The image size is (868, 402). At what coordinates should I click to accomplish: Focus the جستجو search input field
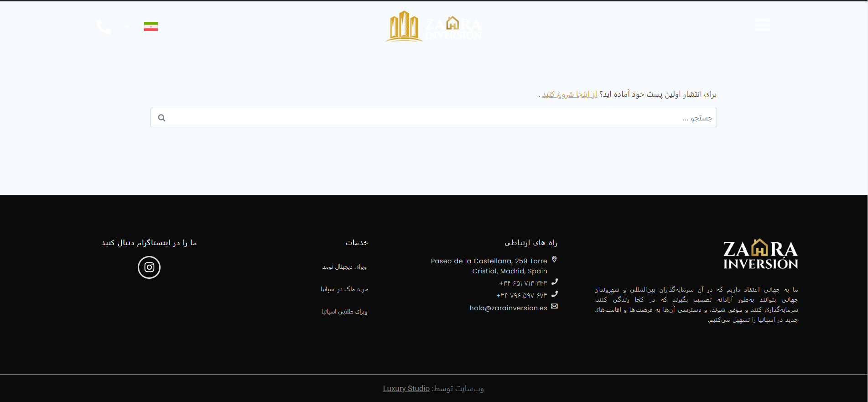(x=433, y=118)
